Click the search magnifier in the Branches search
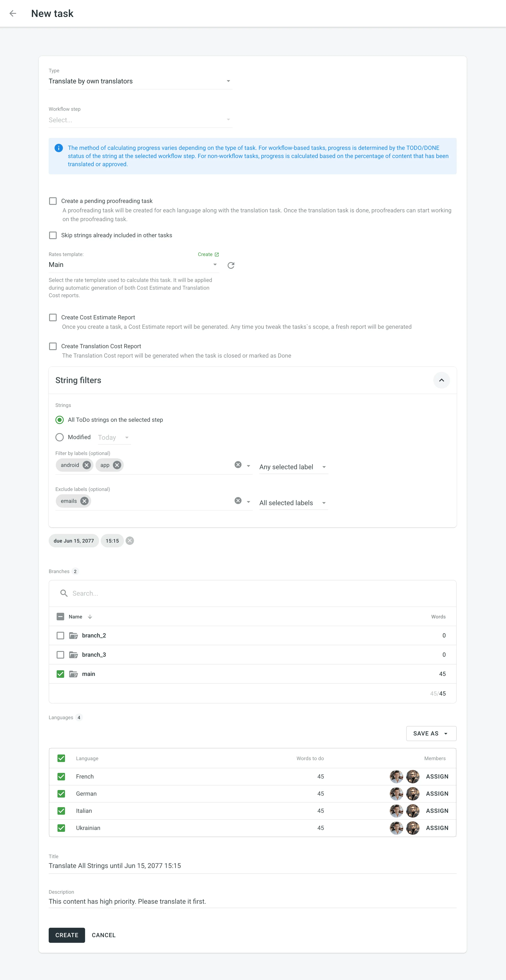506x980 pixels. click(64, 593)
